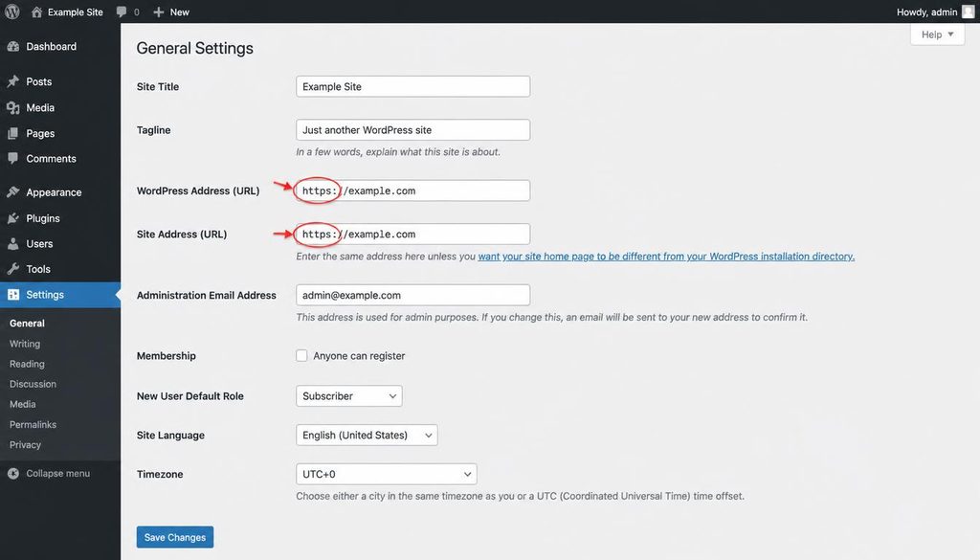Click Save Changes button
Image resolution: width=980 pixels, height=560 pixels.
[175, 537]
